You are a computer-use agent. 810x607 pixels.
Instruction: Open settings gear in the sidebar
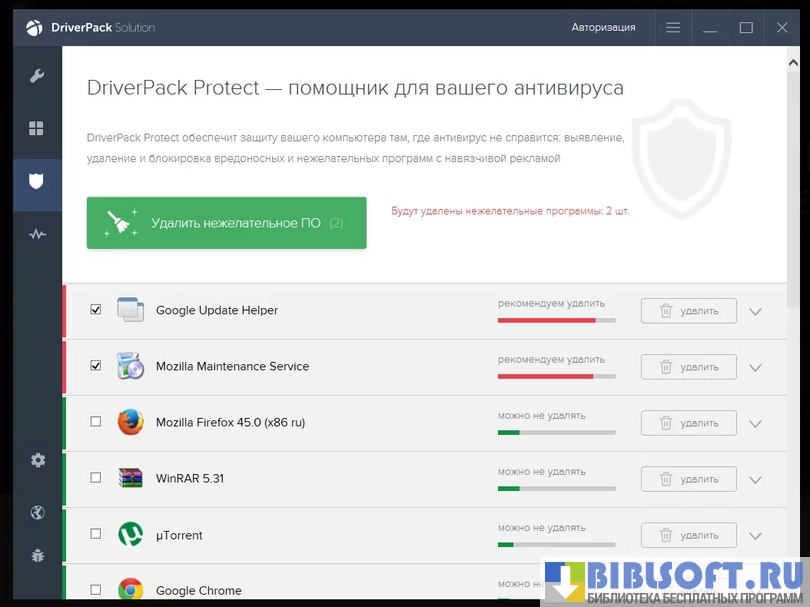point(37,460)
